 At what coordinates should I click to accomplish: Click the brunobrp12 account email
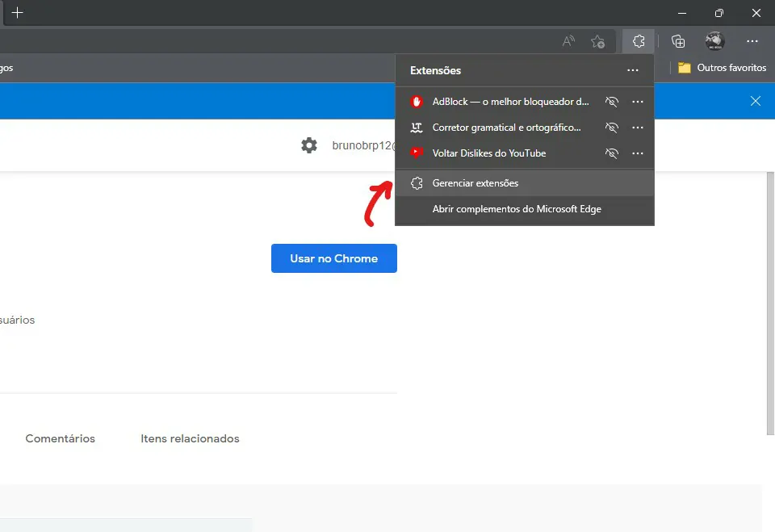pos(364,145)
